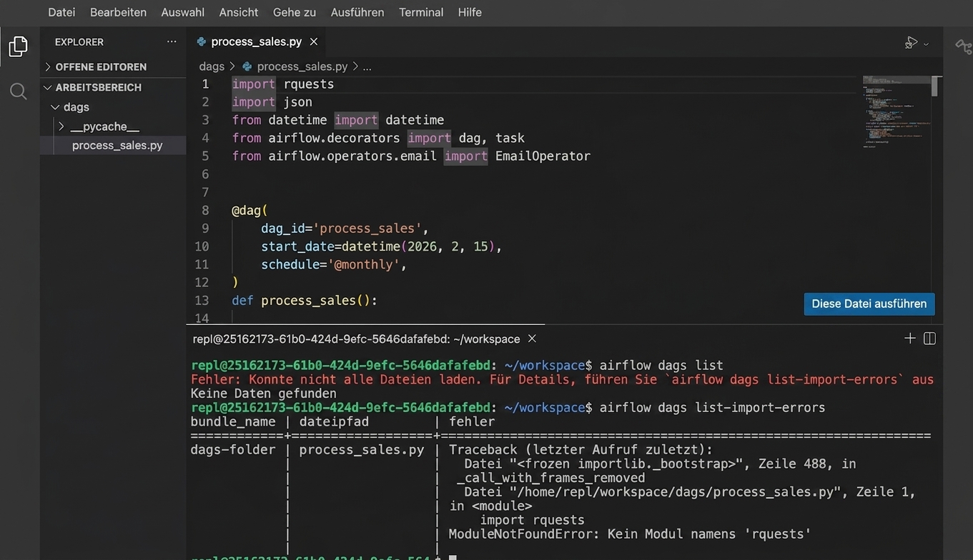The height and width of the screenshot is (560, 973).
Task: Click 'dags-folder' cell in terminal table
Action: point(233,449)
